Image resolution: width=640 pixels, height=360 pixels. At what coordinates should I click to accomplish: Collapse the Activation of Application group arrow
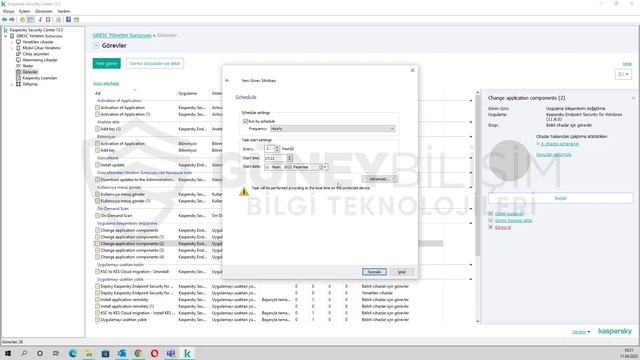point(471,100)
